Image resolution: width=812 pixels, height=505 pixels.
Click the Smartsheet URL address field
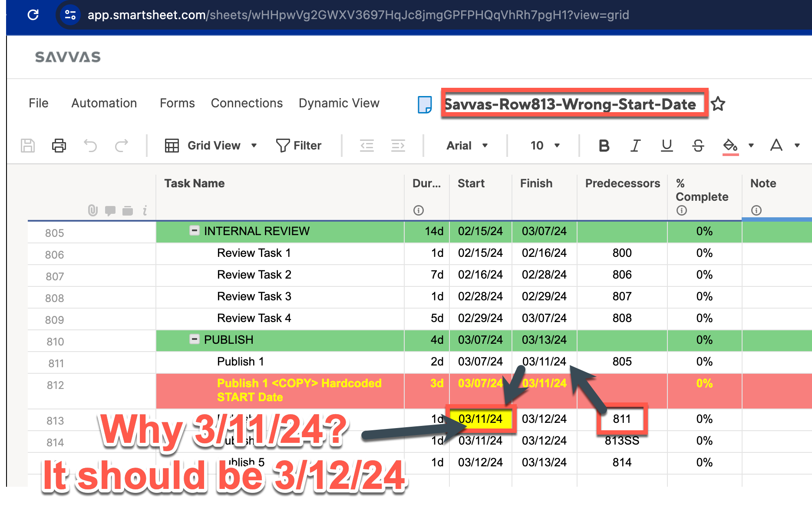tap(358, 15)
